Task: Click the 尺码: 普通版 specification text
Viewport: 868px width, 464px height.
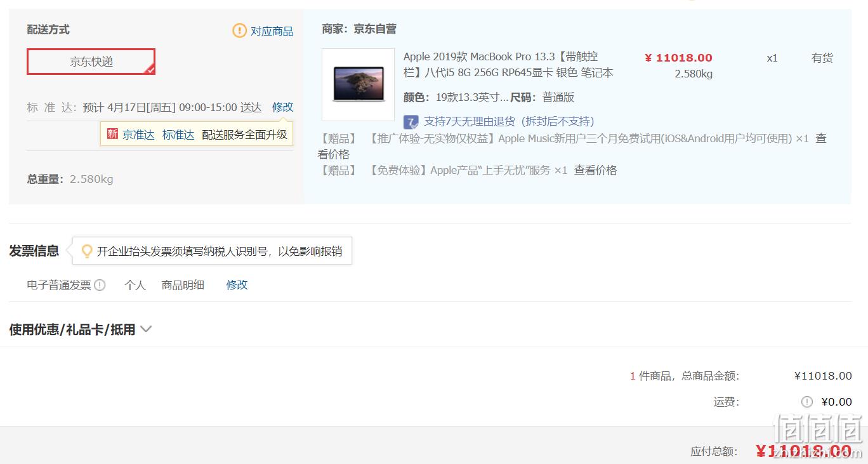Action: click(542, 97)
